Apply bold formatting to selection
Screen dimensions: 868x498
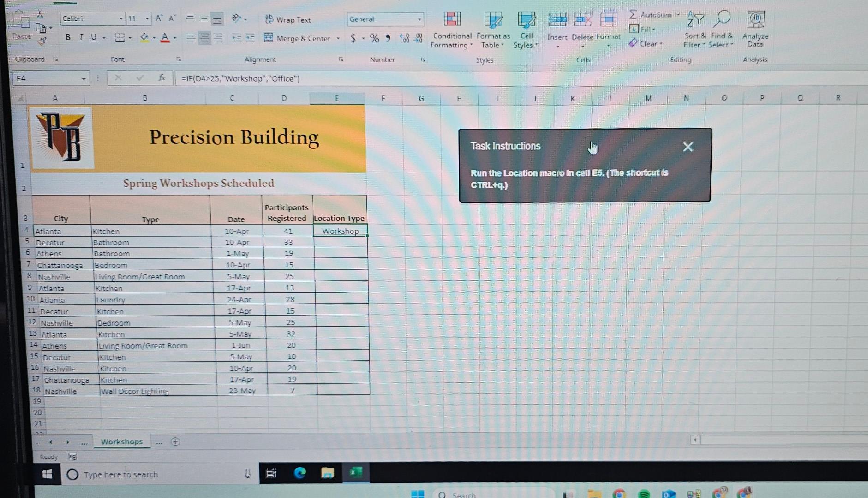(67, 37)
